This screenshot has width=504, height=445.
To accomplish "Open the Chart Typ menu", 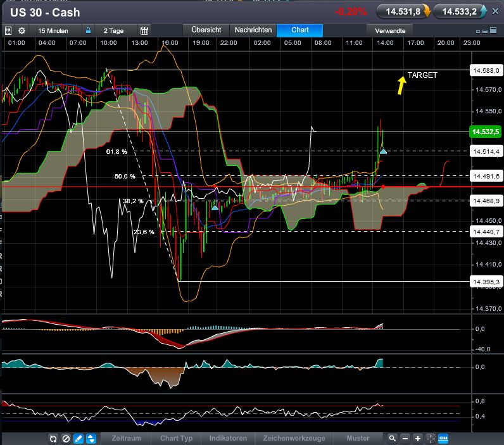I will [x=177, y=438].
